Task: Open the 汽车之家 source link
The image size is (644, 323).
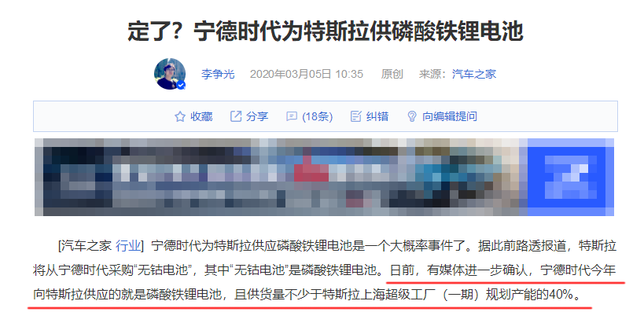Action: coord(474,75)
